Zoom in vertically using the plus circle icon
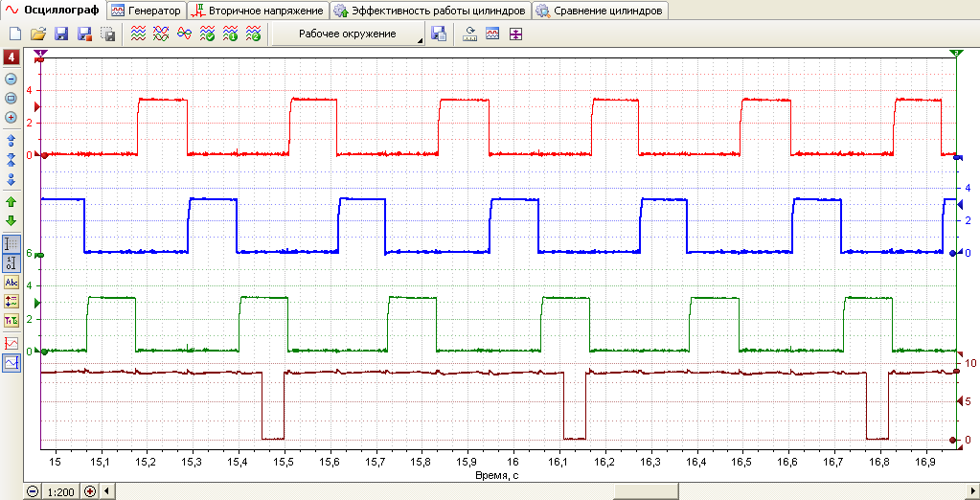The height and width of the screenshot is (500, 980). (11, 117)
